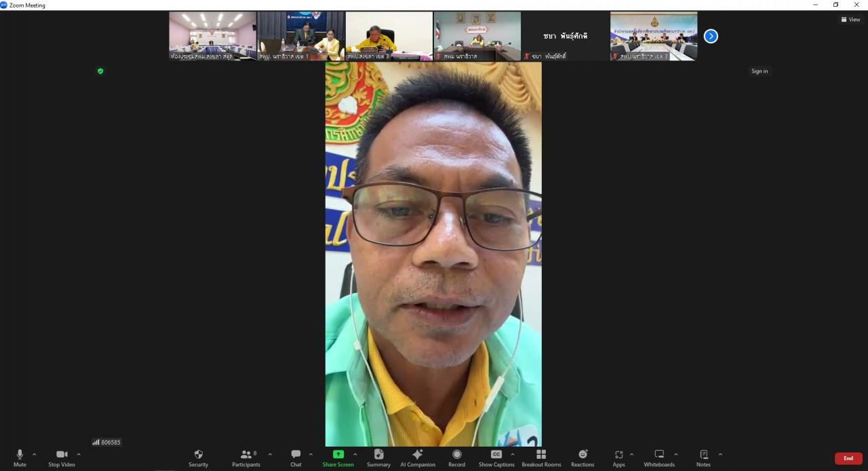Open the Security options

pos(198,458)
